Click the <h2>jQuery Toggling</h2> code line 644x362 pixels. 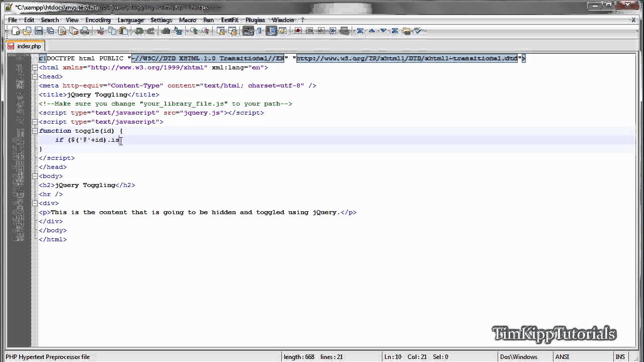pos(87,185)
